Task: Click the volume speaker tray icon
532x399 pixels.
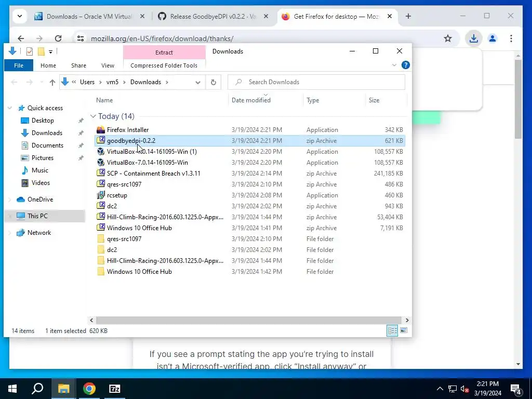Action: click(465, 389)
